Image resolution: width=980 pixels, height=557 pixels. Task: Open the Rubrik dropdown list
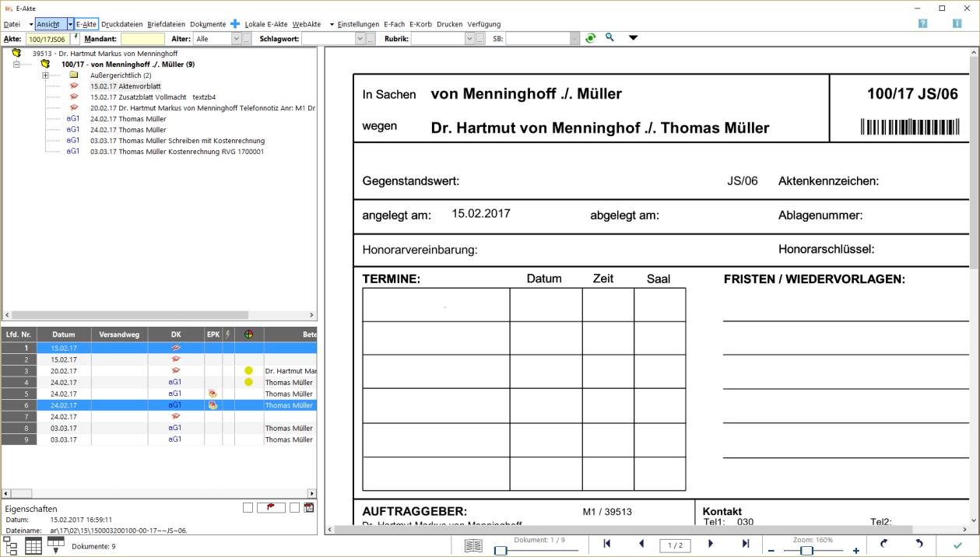469,39
